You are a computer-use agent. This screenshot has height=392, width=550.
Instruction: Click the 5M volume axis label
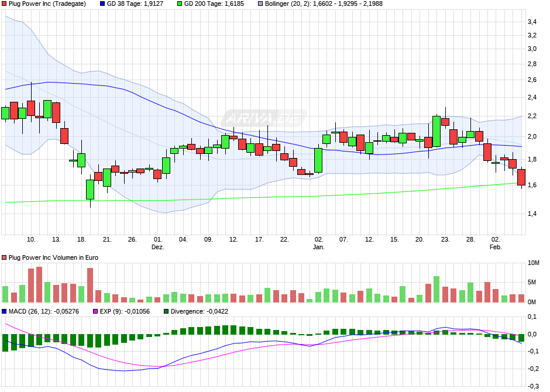[532, 282]
